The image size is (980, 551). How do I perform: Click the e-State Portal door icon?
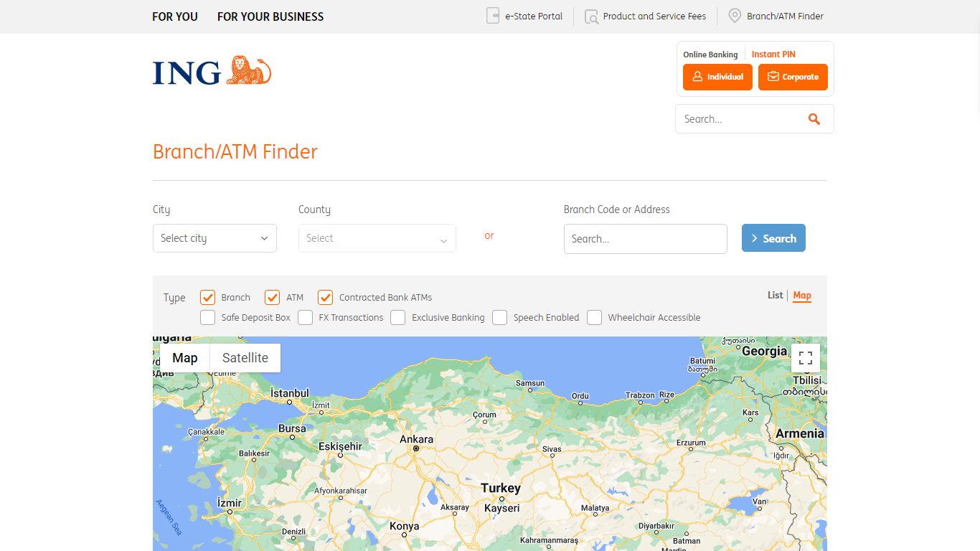pos(493,16)
